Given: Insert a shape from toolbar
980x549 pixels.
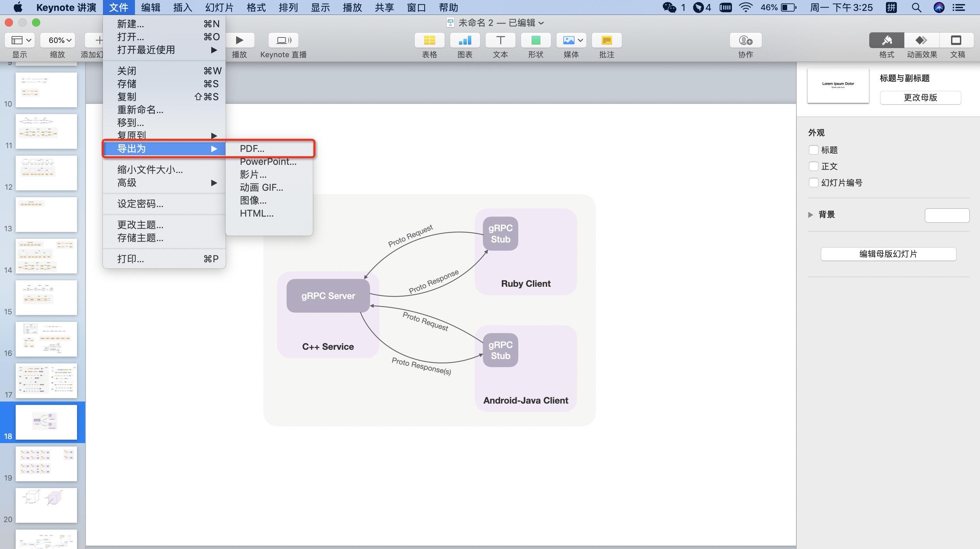Looking at the screenshot, I should (536, 40).
